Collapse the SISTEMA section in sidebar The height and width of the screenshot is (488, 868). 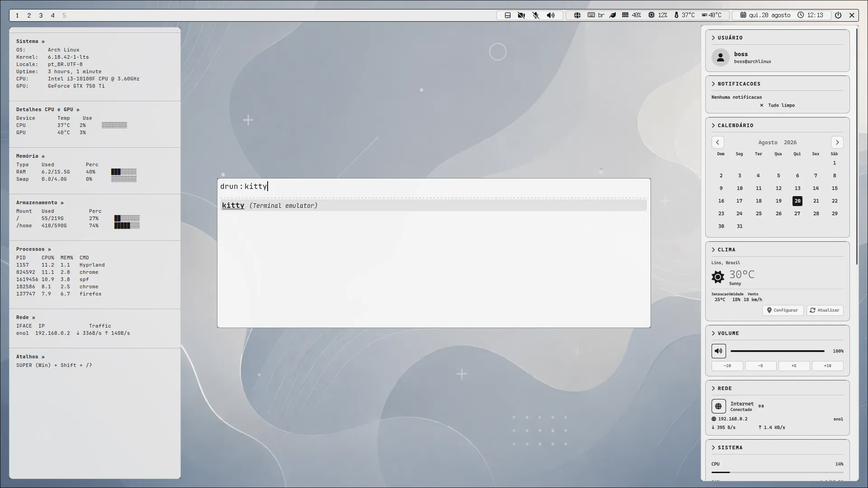713,448
